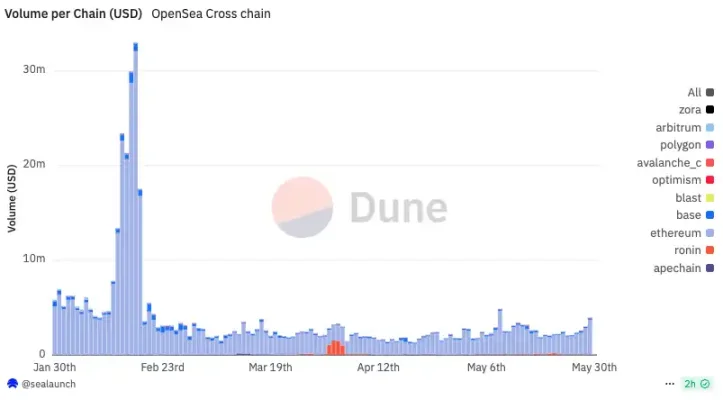The width and height of the screenshot is (723, 400).
Task: Click the ethereum legend dot
Action: pyautogui.click(x=709, y=232)
